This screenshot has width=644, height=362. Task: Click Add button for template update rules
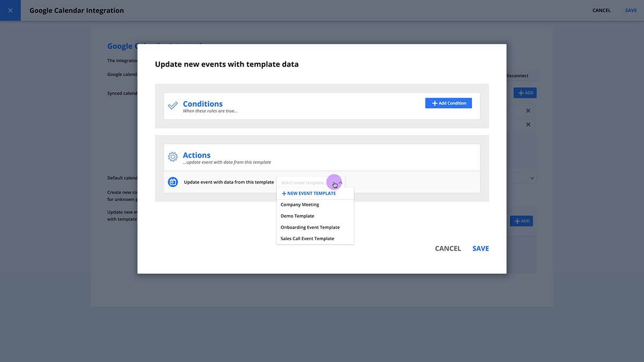(521, 221)
